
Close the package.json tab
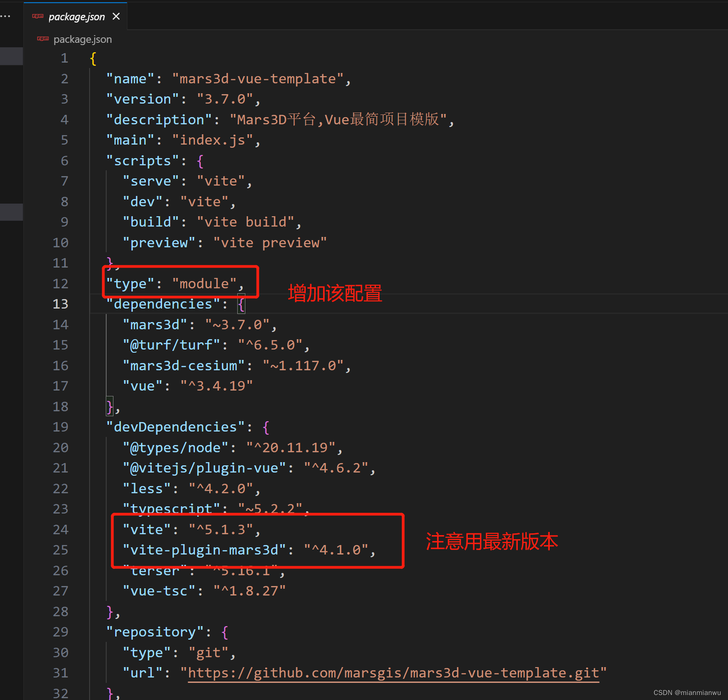[116, 17]
